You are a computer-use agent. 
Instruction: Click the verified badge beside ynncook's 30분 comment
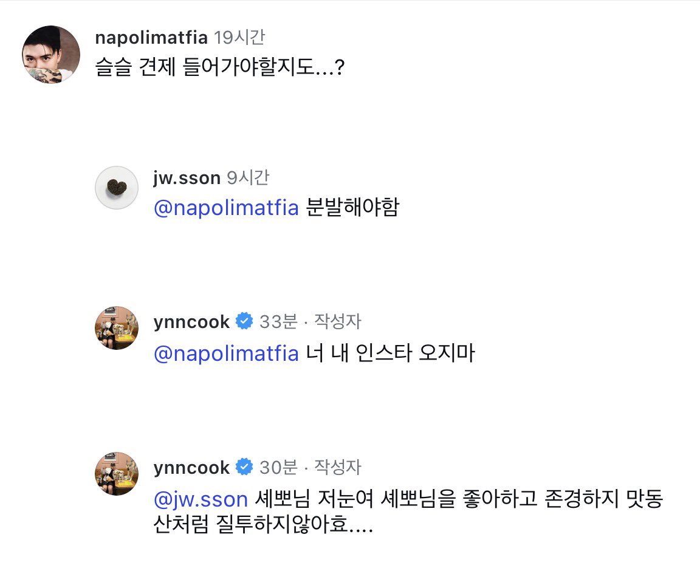pos(244,467)
